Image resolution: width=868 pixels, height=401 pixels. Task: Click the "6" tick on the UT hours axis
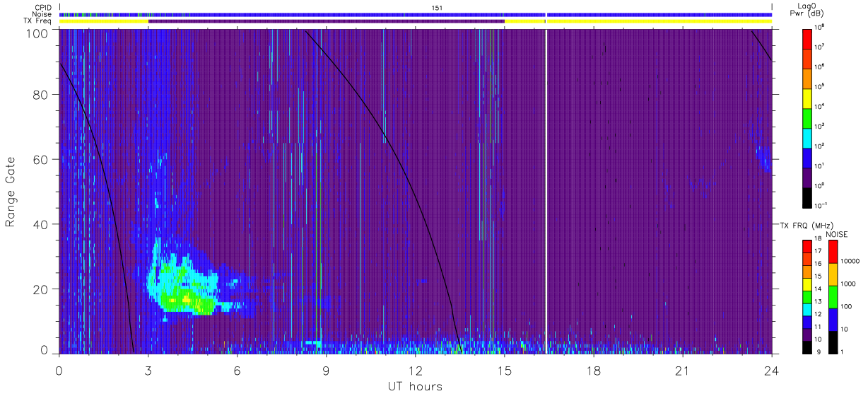pos(237,371)
